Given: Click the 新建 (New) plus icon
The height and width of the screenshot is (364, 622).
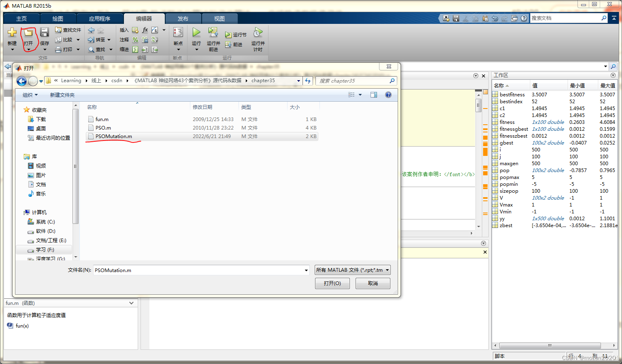Looking at the screenshot, I should coord(12,32).
